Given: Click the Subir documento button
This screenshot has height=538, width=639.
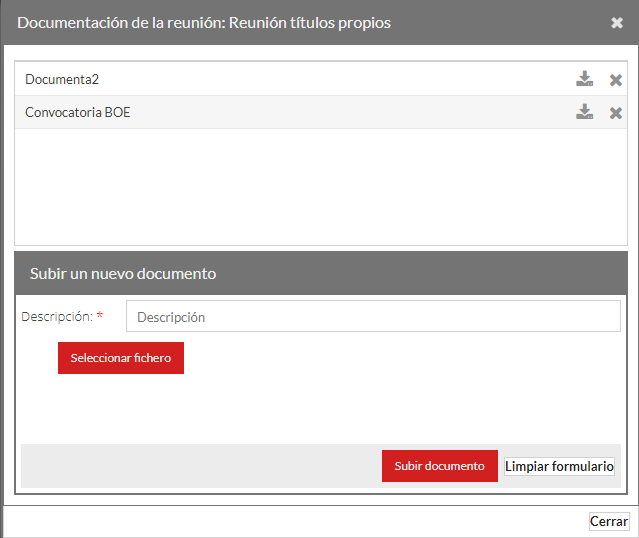Looking at the screenshot, I should (440, 466).
